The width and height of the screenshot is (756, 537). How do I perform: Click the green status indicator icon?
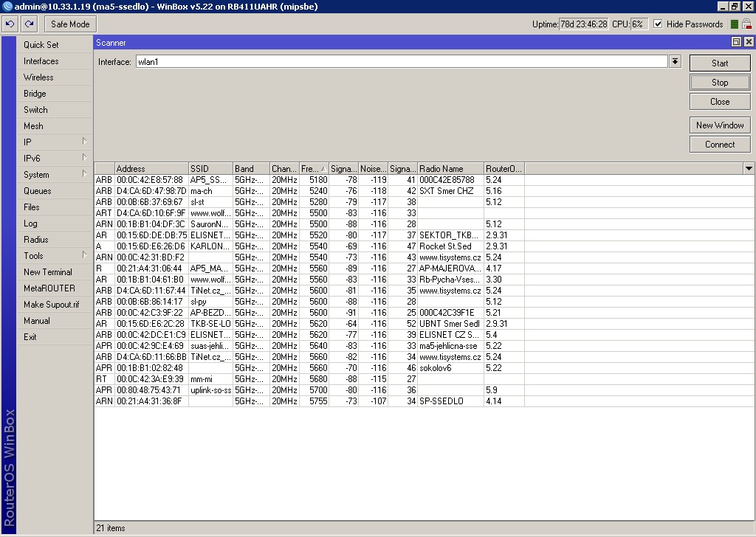tap(735, 24)
